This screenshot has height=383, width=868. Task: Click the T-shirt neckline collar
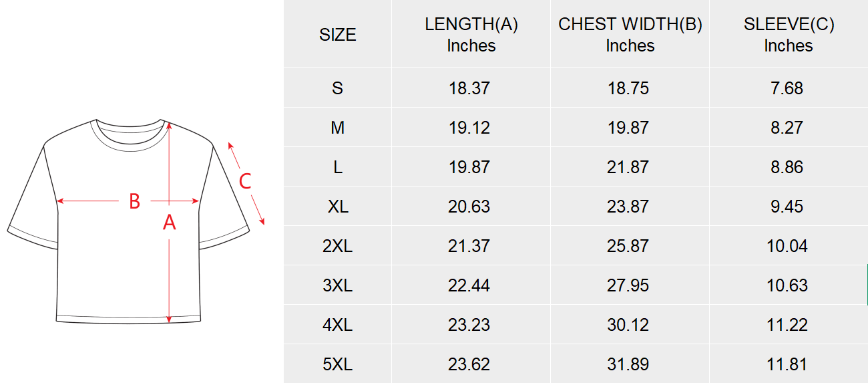click(130, 132)
